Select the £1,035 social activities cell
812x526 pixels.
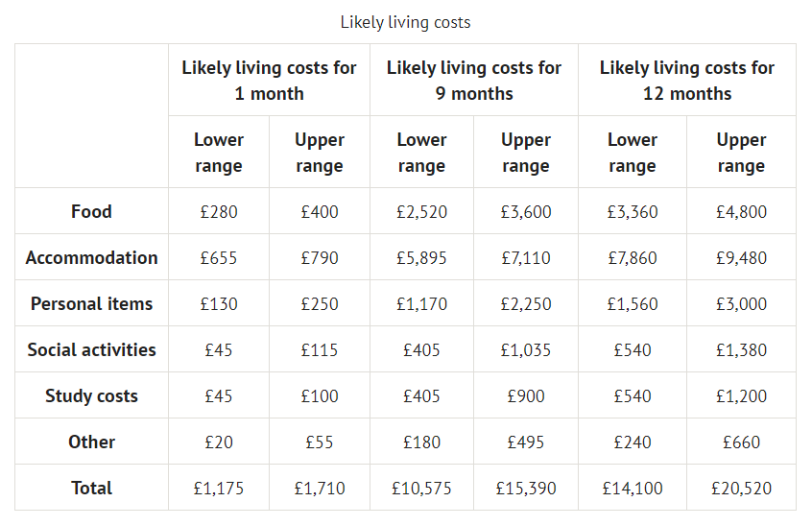526,349
